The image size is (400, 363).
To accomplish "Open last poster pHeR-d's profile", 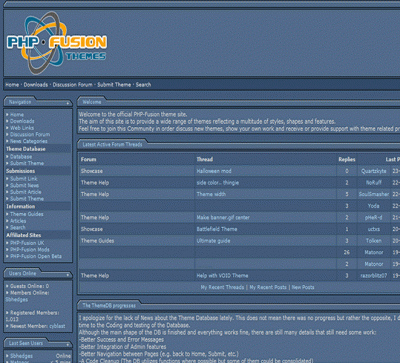I will [374, 218].
